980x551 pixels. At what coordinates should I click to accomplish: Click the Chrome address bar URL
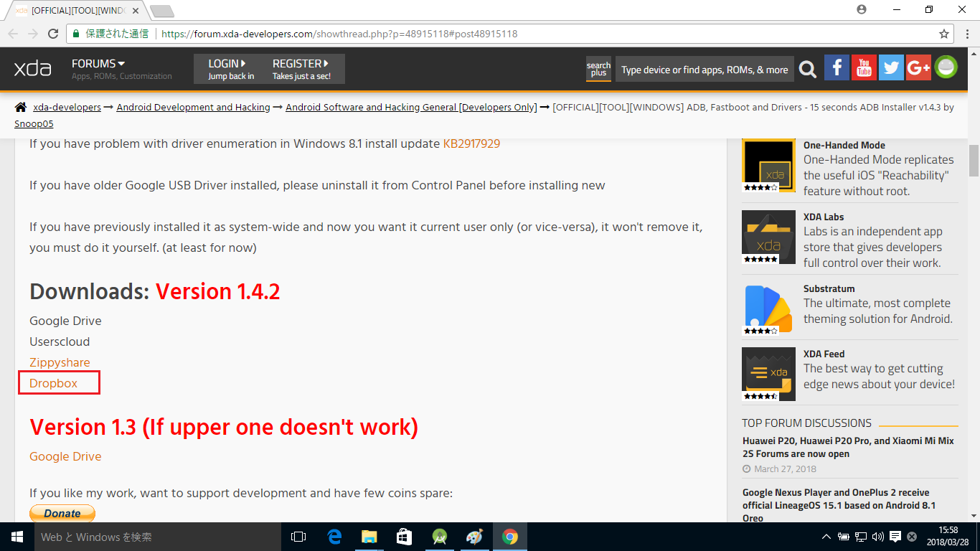339,34
